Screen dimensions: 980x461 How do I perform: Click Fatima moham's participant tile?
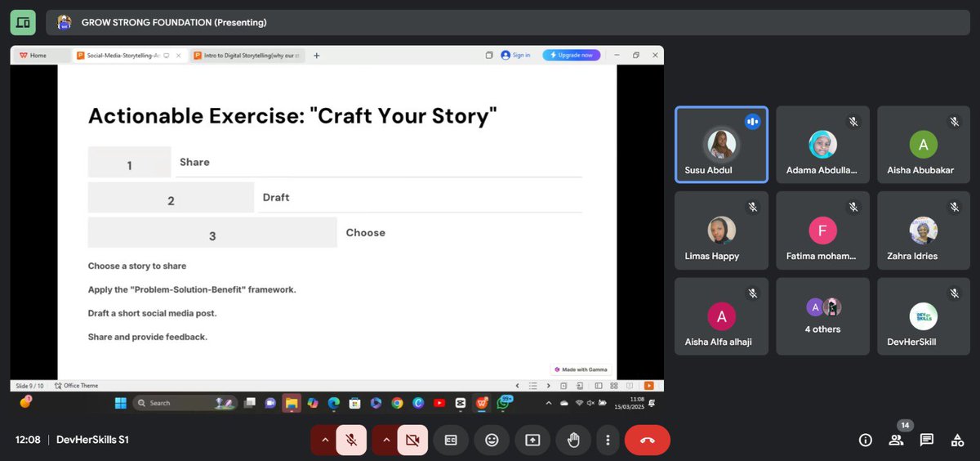click(x=822, y=230)
